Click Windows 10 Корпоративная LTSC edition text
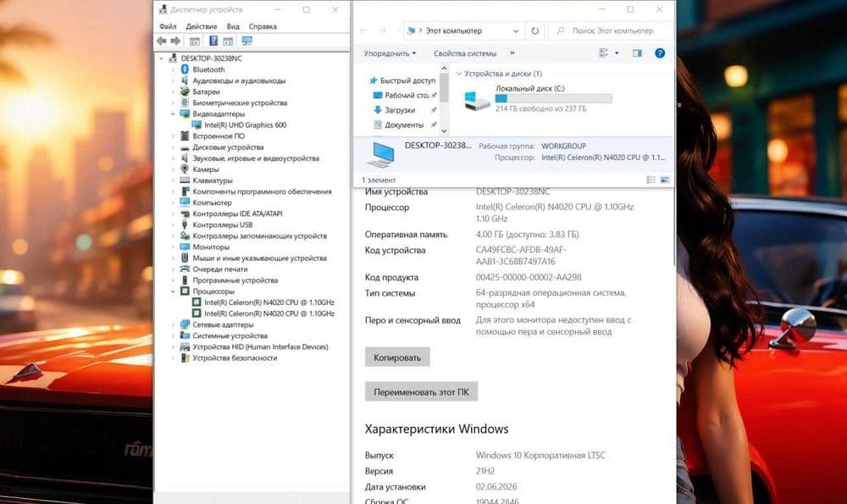847x504 pixels. coord(540,456)
